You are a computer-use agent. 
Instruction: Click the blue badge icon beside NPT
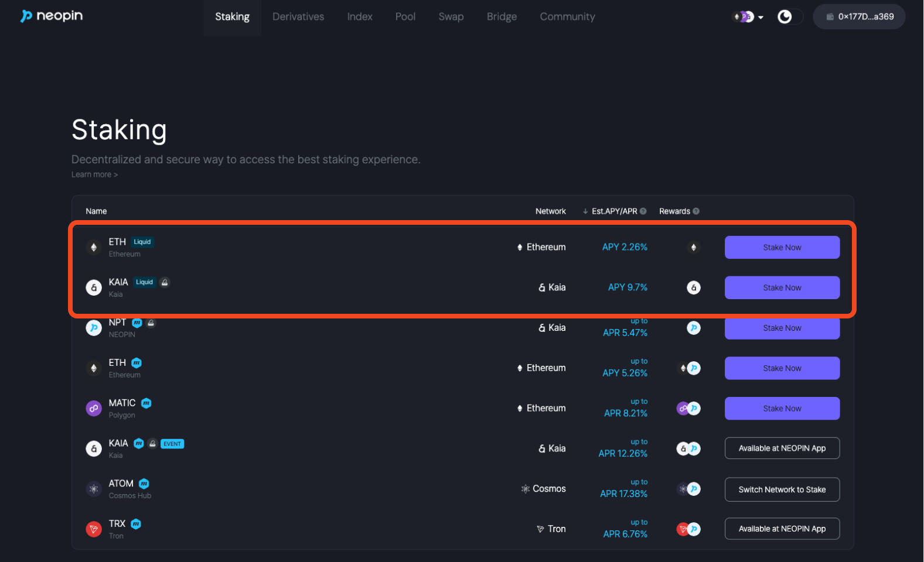(x=137, y=323)
